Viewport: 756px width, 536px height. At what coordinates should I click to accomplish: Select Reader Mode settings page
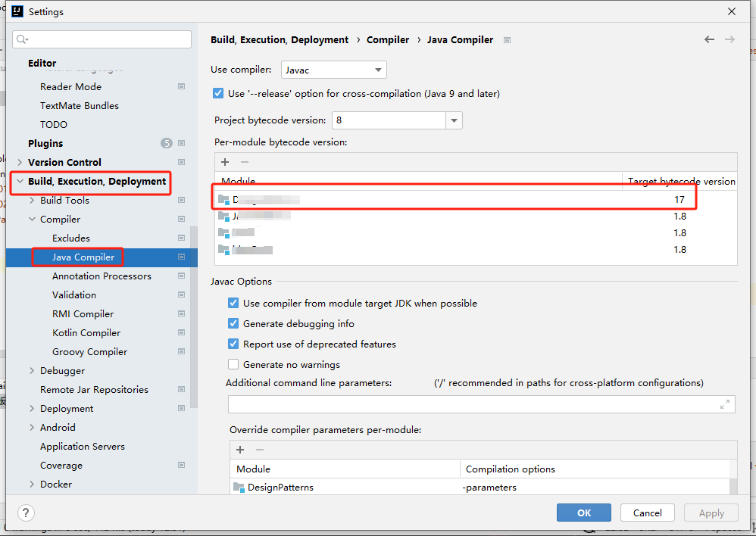pos(71,87)
